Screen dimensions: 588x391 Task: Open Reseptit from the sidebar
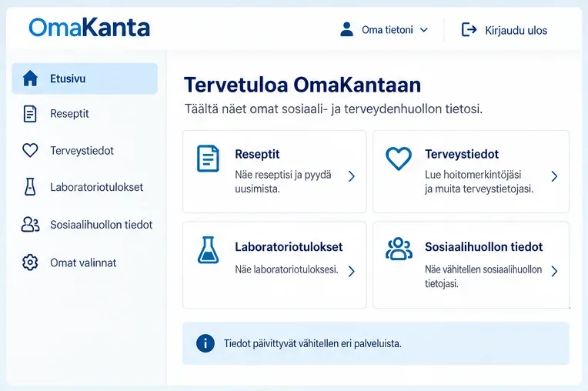click(69, 114)
